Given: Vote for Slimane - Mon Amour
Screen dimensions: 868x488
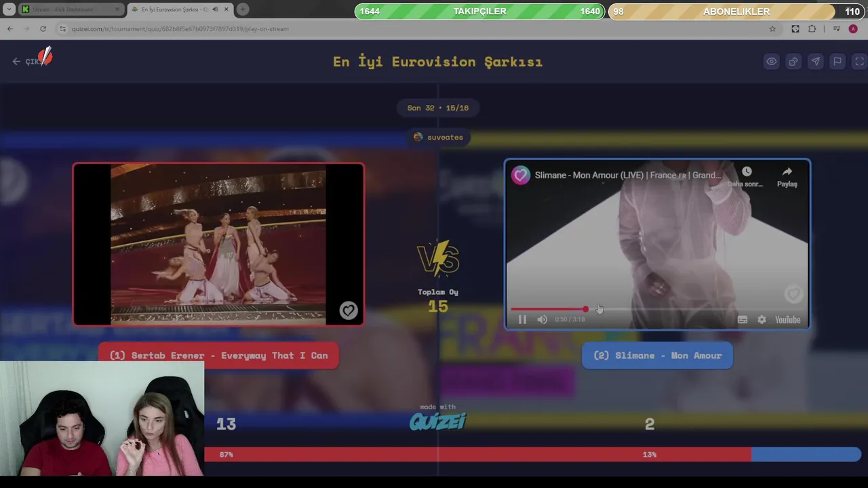Looking at the screenshot, I should [x=657, y=356].
